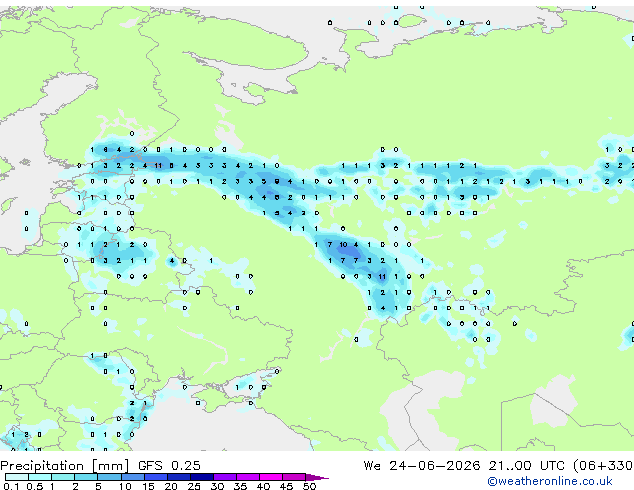Open the weatheronline.co.uk copyright link
Image resolution: width=634 pixels, height=490 pixels.
coord(550,481)
